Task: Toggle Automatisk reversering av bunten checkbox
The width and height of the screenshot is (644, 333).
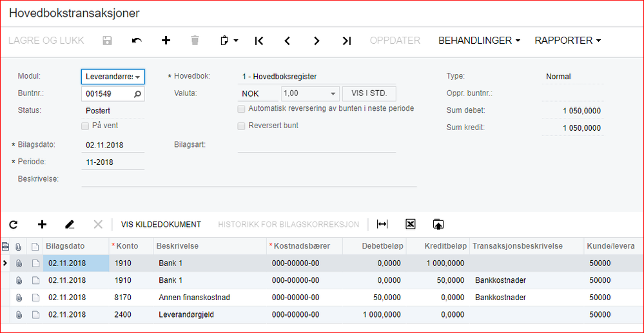Action: [x=241, y=109]
